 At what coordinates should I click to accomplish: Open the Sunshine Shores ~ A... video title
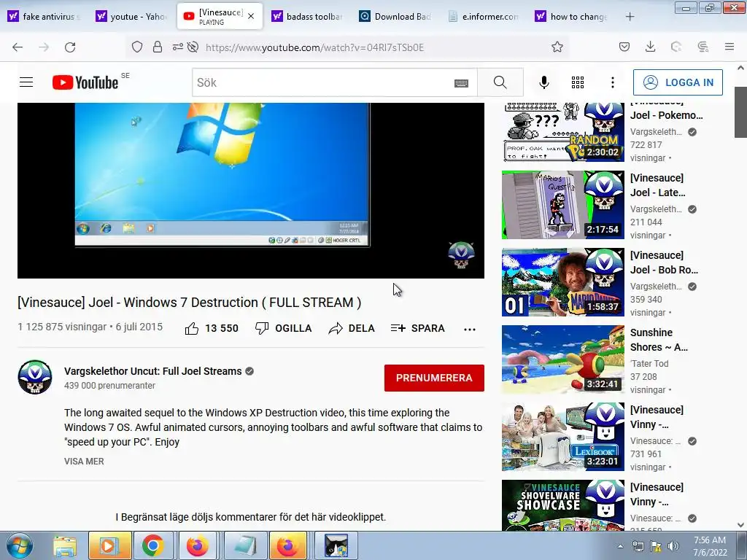point(659,340)
